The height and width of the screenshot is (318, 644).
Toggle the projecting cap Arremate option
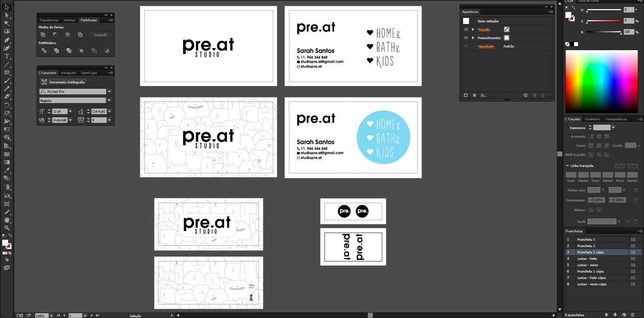pos(607,137)
